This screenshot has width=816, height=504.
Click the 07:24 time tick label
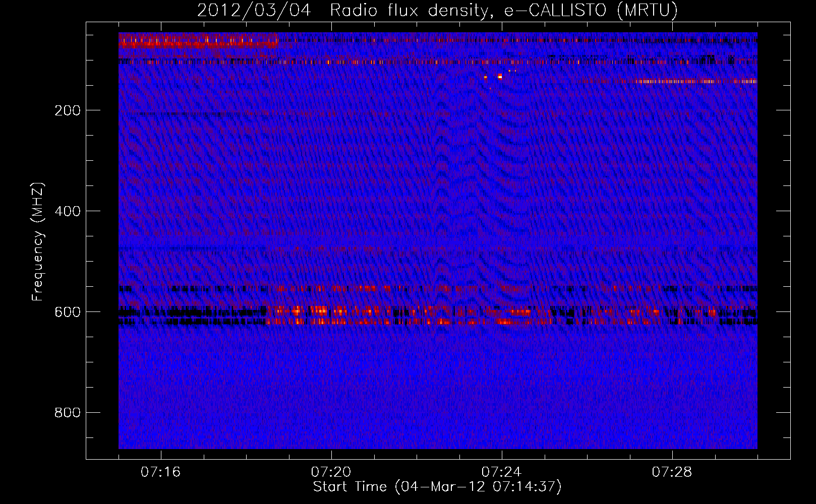(x=501, y=472)
